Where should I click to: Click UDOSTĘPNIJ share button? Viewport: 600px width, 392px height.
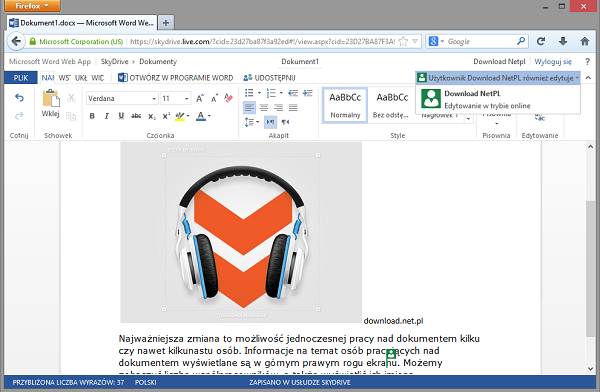(269, 78)
